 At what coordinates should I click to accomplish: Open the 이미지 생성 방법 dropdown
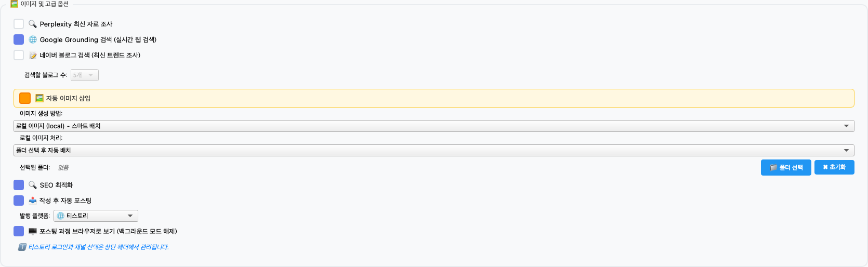pos(433,126)
